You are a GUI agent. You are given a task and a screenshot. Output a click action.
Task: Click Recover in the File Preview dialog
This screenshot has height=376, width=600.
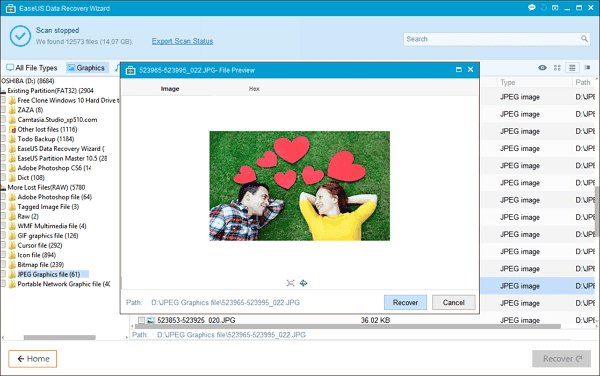(x=405, y=303)
